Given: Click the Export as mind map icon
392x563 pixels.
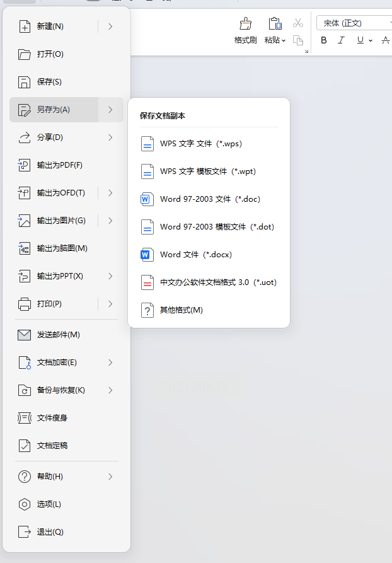Looking at the screenshot, I should click(x=25, y=248).
